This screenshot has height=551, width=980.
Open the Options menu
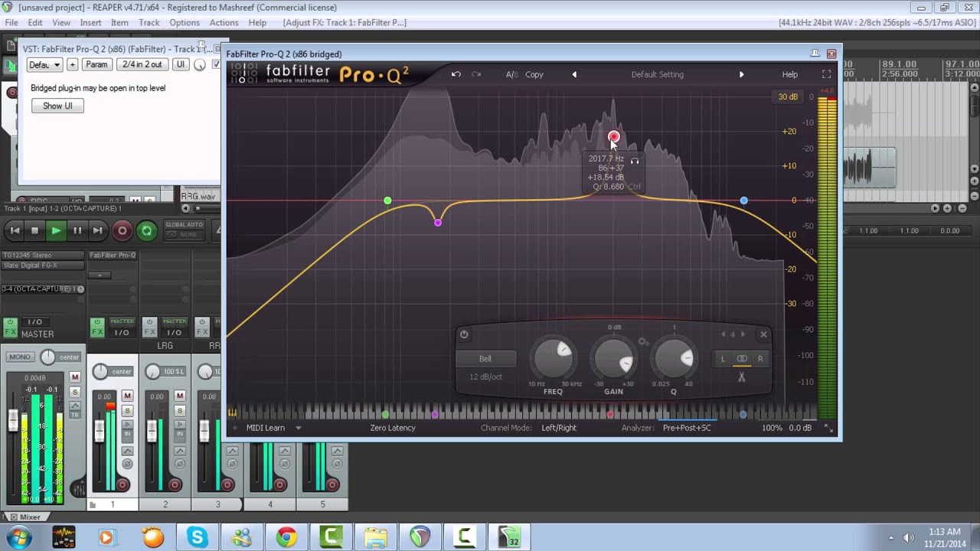[185, 23]
